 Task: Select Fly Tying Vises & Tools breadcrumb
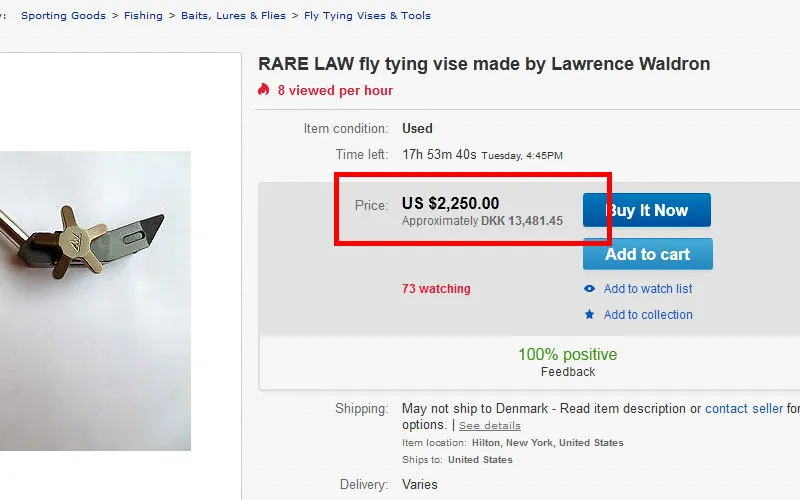click(367, 16)
